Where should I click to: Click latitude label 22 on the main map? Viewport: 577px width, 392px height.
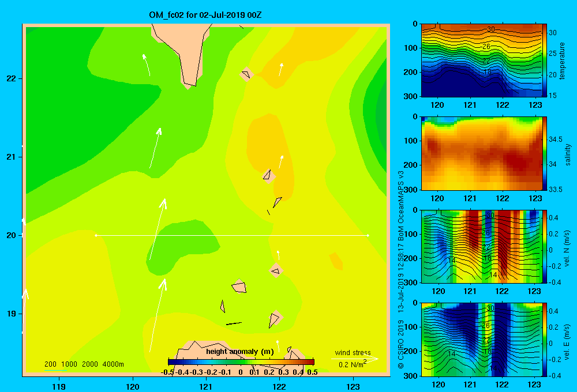point(12,79)
